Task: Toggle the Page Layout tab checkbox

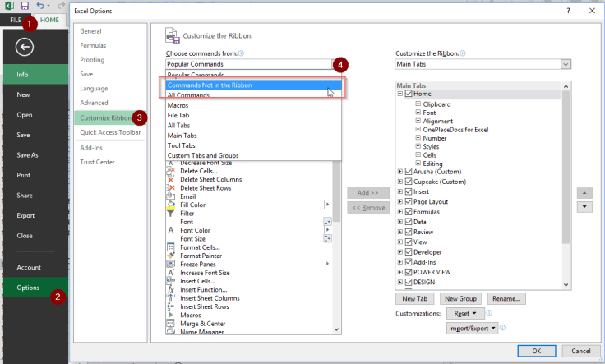Action: point(409,201)
